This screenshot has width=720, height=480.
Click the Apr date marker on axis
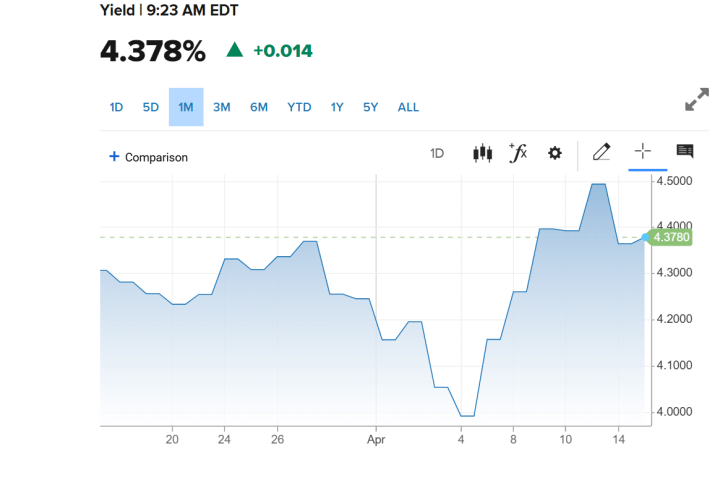[376, 438]
